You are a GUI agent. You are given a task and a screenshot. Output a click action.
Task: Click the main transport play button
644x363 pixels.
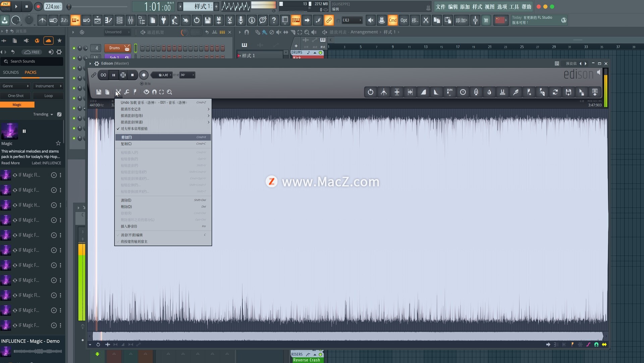click(x=16, y=6)
